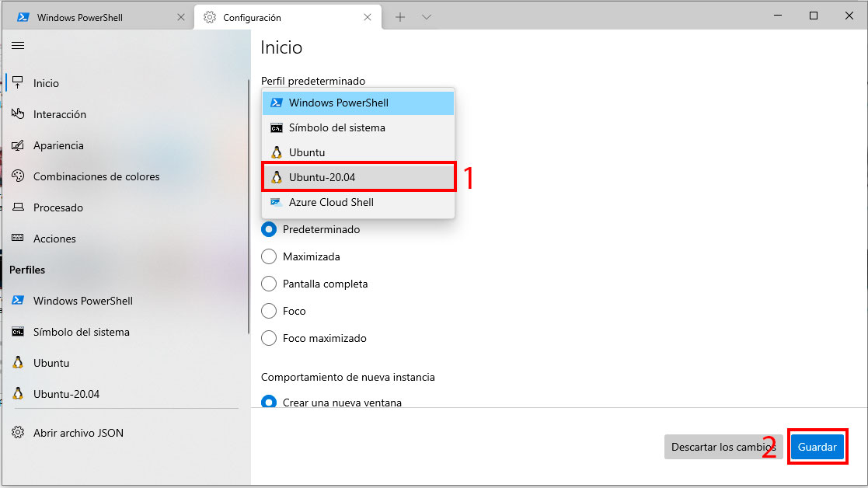This screenshot has height=488, width=868.
Task: Click the Inicio page heading
Action: (281, 47)
